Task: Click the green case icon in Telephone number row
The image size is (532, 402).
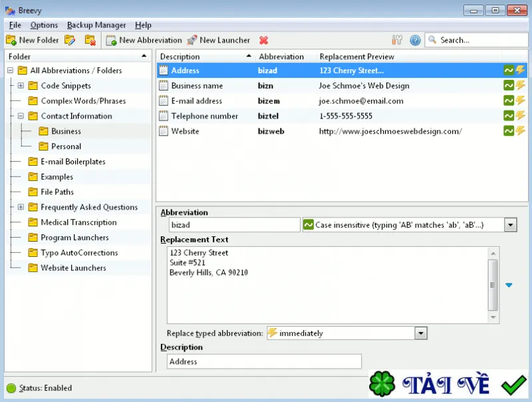Action: pos(509,116)
